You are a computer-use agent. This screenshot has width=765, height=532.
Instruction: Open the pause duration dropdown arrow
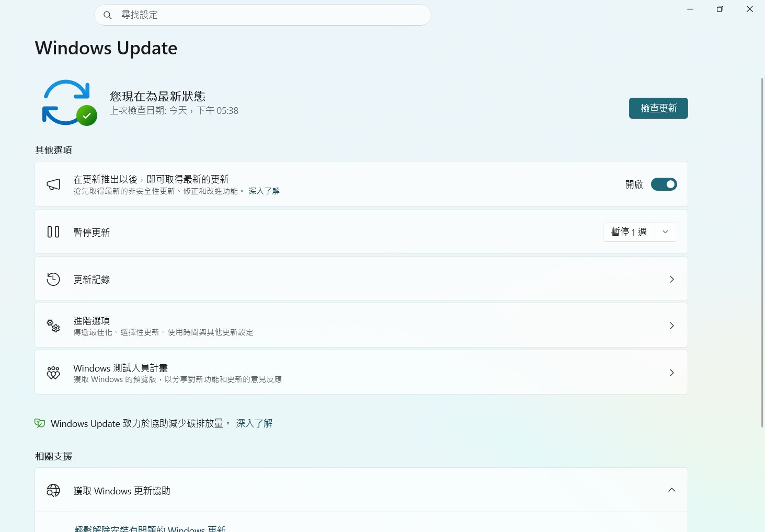click(x=666, y=232)
